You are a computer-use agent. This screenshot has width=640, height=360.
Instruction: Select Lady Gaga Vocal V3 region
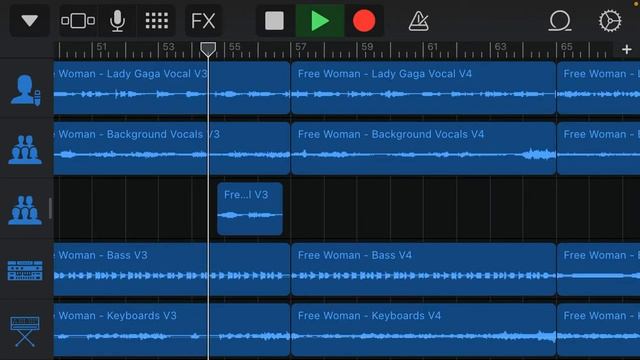coord(172,88)
